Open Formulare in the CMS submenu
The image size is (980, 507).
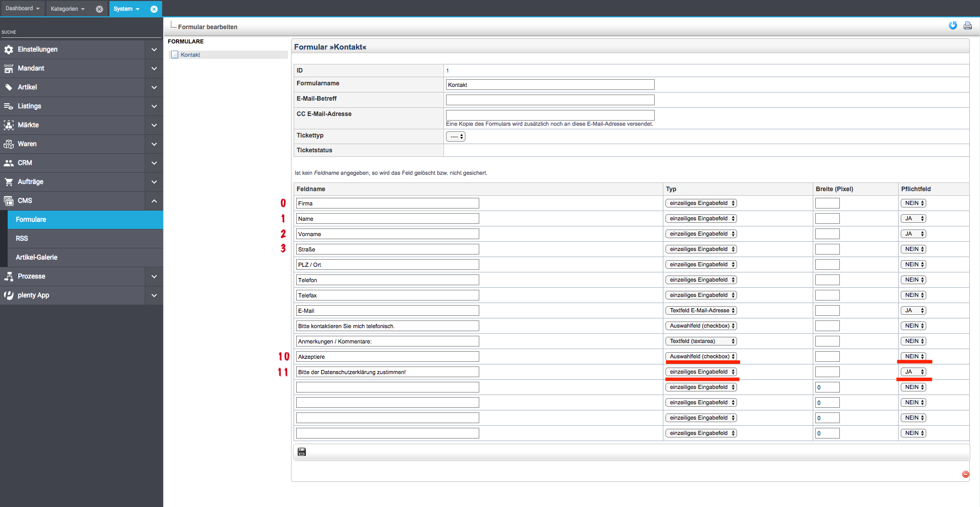[85, 220]
